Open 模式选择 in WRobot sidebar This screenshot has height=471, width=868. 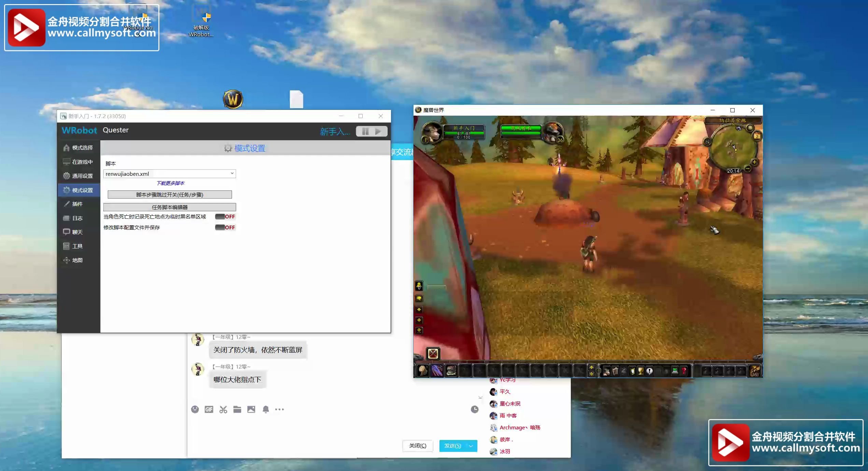pyautogui.click(x=78, y=147)
